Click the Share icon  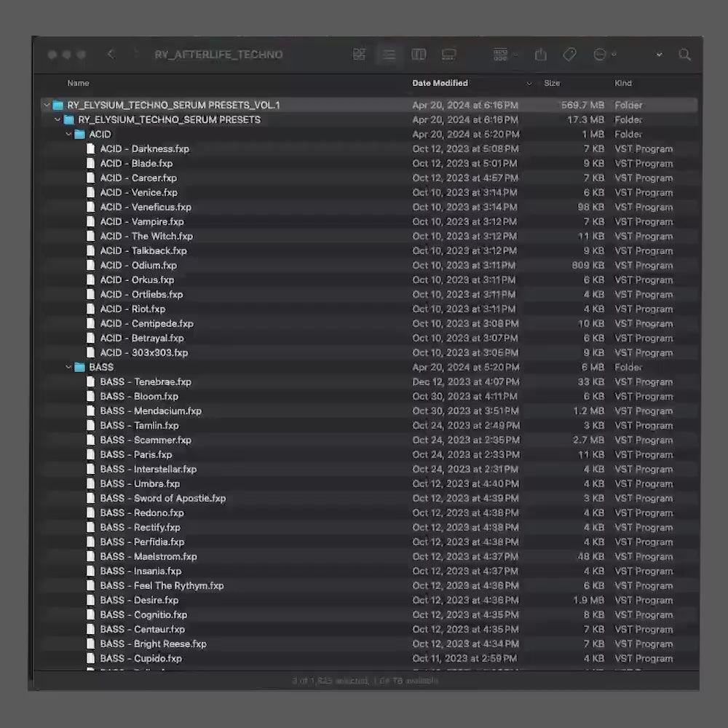[x=540, y=55]
